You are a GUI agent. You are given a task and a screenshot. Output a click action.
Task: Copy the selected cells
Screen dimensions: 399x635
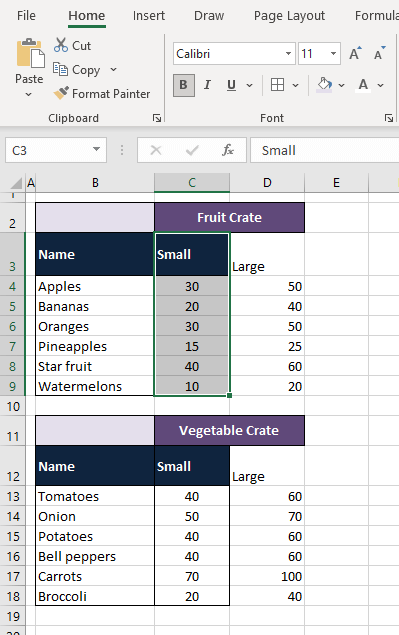click(x=77, y=70)
